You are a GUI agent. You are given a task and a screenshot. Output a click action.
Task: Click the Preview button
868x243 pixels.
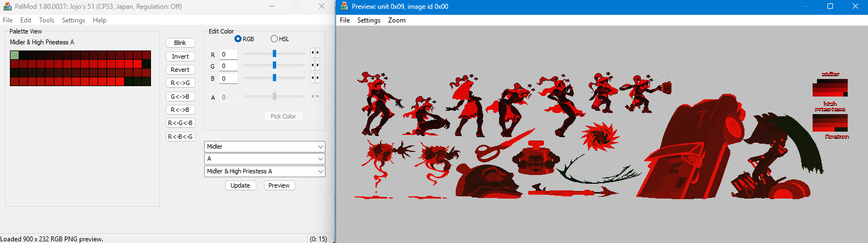coord(279,185)
